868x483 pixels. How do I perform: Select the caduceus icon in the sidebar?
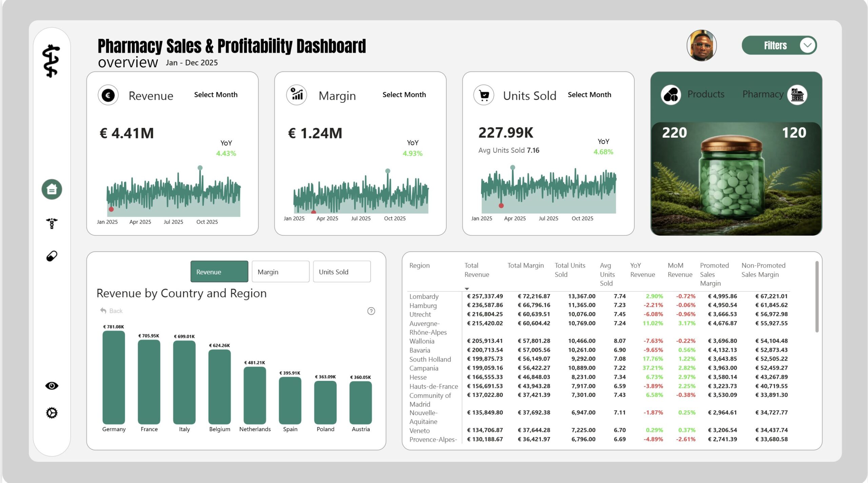tap(51, 224)
